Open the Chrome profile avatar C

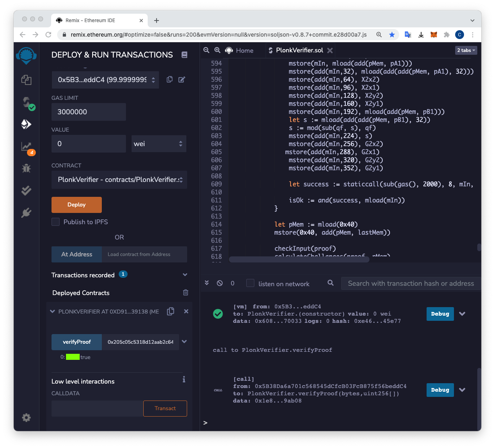[460, 35]
